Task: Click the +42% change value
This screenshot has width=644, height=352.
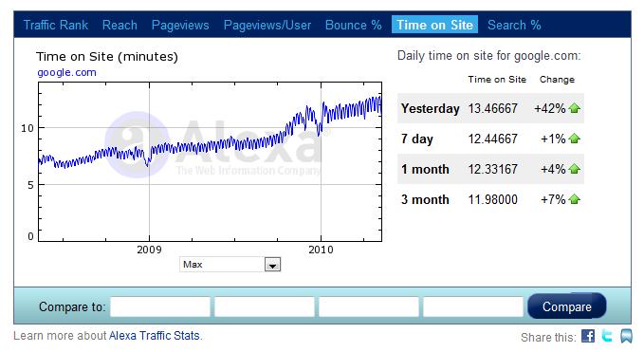Action: pos(550,108)
